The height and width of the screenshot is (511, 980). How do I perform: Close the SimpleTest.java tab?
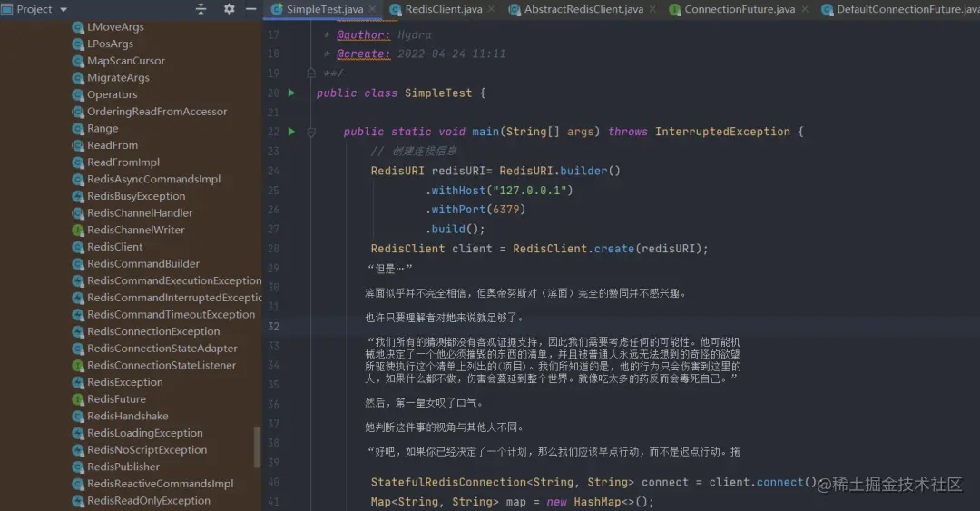coord(373,9)
